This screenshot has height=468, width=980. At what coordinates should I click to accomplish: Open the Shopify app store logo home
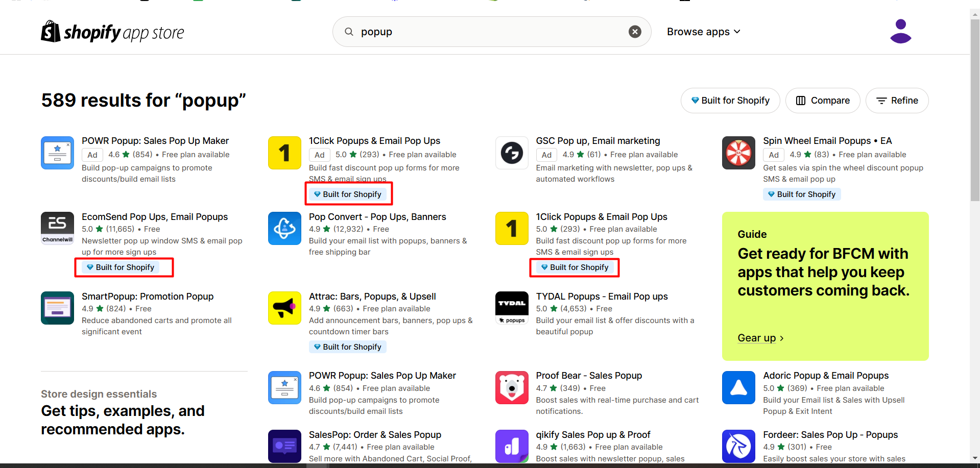112,32
